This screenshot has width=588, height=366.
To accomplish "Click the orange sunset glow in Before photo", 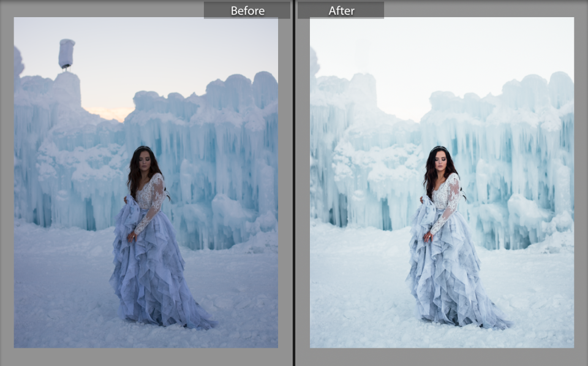I will [x=110, y=112].
